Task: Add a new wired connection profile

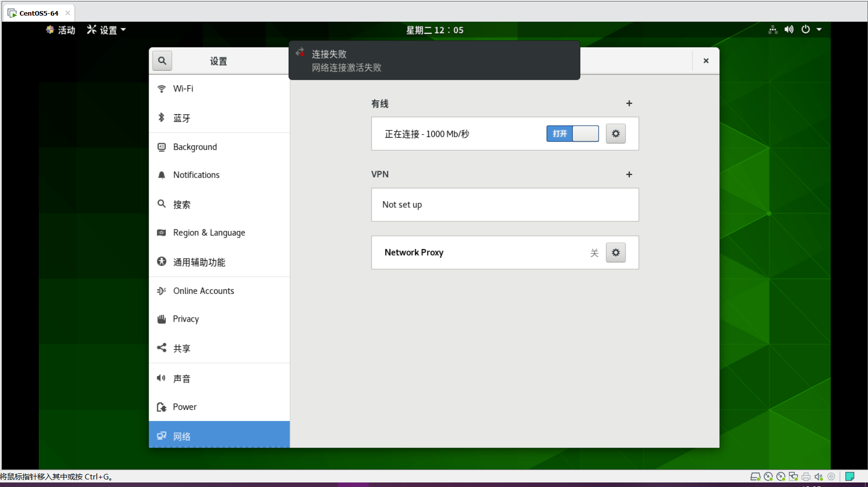Action: [x=629, y=103]
